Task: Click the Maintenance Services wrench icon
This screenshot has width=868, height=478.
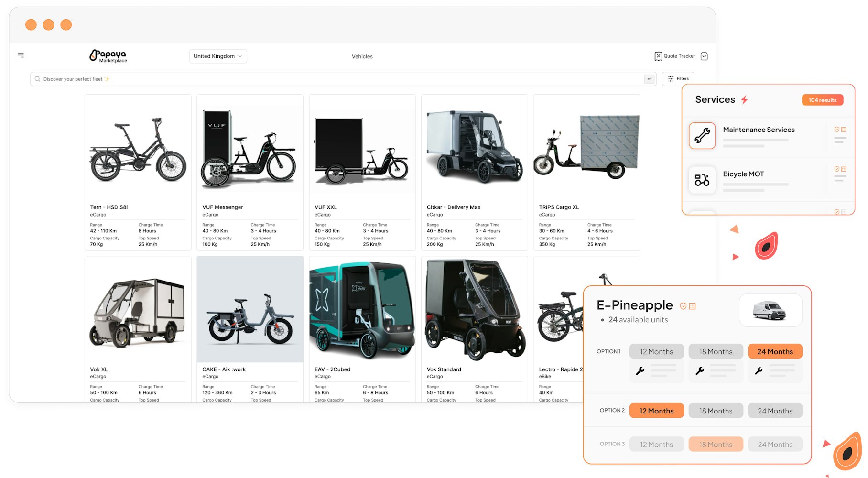Action: [702, 136]
